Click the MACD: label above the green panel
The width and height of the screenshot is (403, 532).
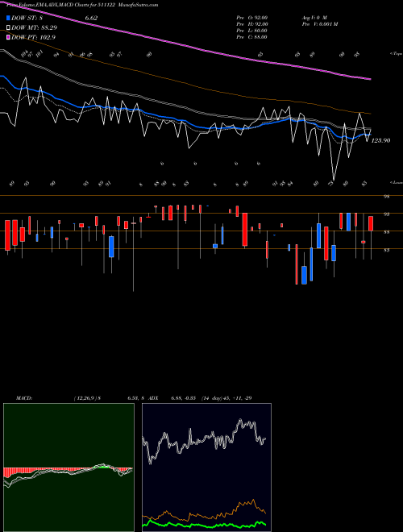[x=23, y=398]
